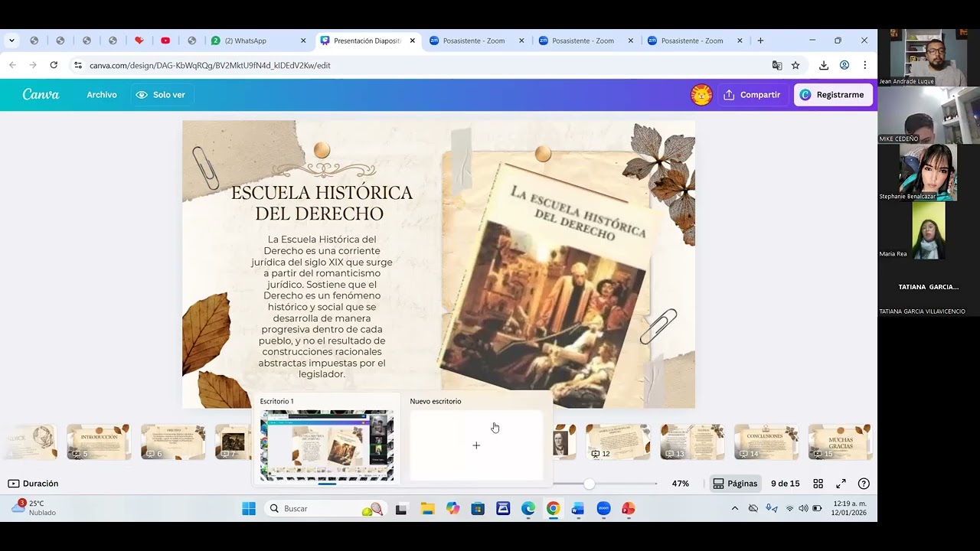Open Microsoft Store from taskbar
This screenshot has width=980, height=551.
point(478,509)
